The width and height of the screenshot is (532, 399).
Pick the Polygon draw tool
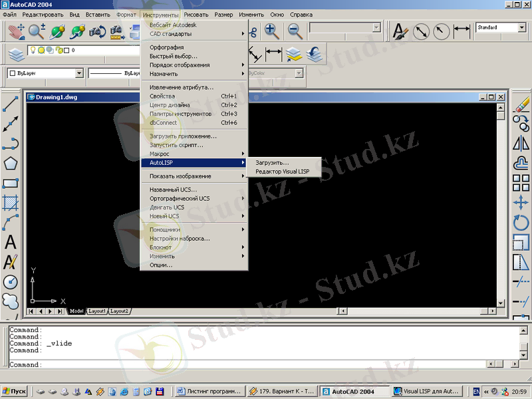coord(10,163)
